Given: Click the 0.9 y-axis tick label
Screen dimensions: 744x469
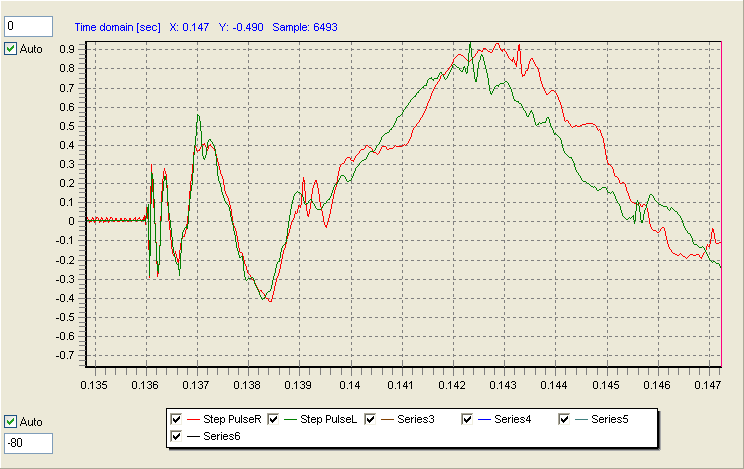Looking at the screenshot, I should 67,49.
